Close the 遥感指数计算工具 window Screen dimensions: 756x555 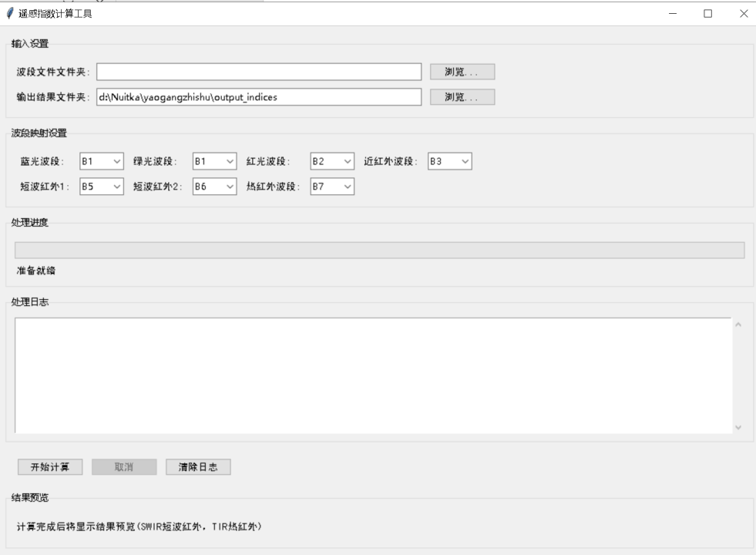pyautogui.click(x=744, y=14)
